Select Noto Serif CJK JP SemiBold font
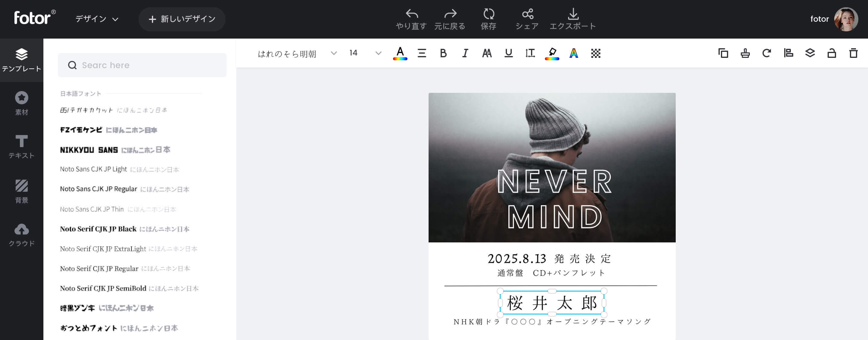Screen dimensions: 868x340 coord(129,288)
